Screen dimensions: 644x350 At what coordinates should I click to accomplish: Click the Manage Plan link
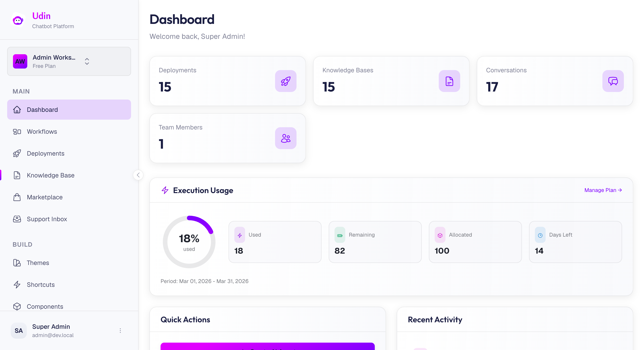click(603, 190)
